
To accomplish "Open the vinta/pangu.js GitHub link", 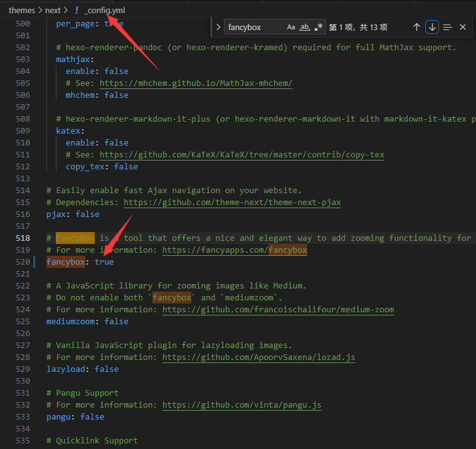I will click(241, 405).
